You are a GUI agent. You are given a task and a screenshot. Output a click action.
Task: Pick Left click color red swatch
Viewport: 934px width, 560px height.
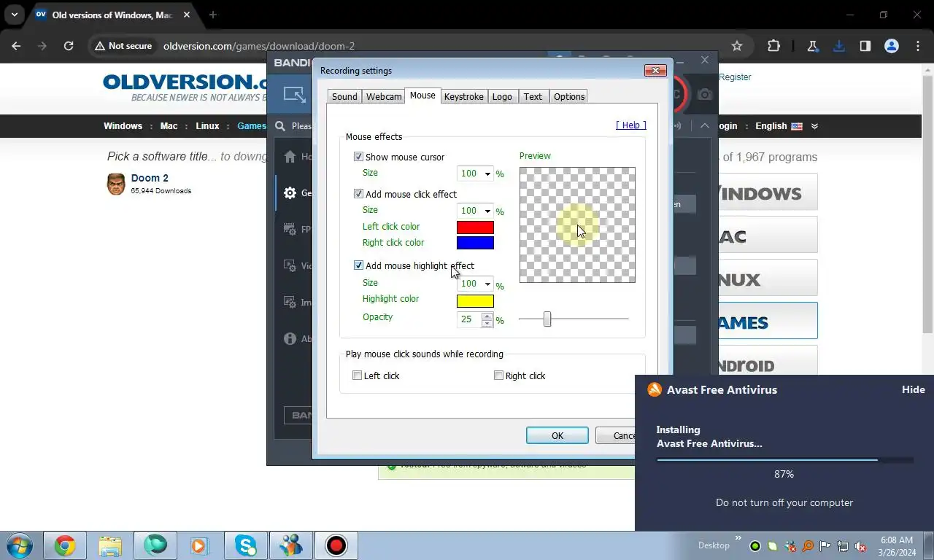pos(475,227)
